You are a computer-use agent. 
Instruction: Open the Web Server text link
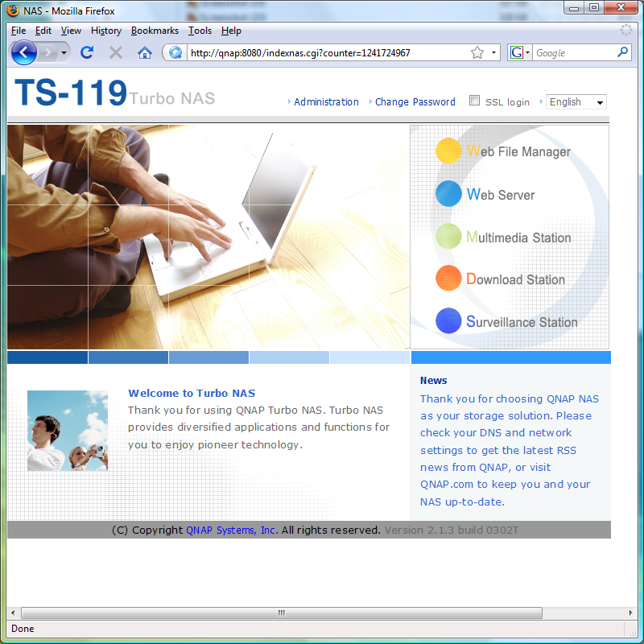click(501, 194)
